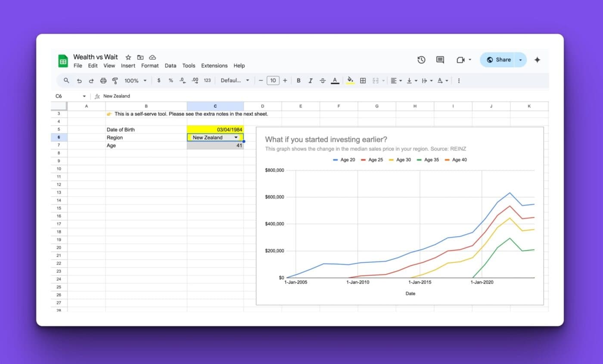The width and height of the screenshot is (603, 364).
Task: Select the Date of Birth value cell
Action: point(215,130)
